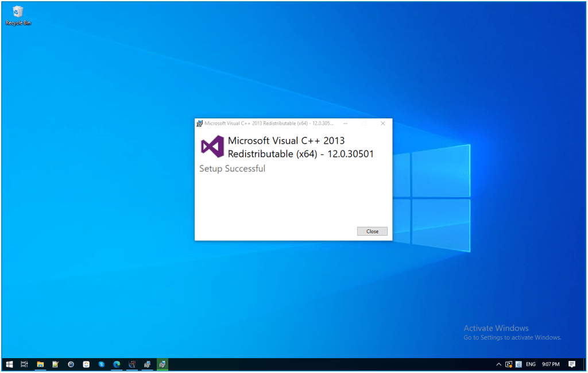Click the purple Visual Studio logo
The height and width of the screenshot is (373, 588).
click(212, 147)
